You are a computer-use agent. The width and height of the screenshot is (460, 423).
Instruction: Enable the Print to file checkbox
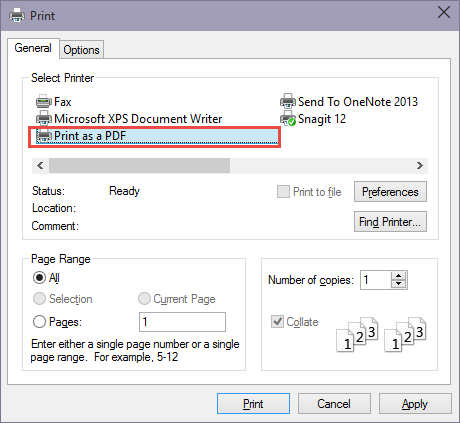(283, 192)
